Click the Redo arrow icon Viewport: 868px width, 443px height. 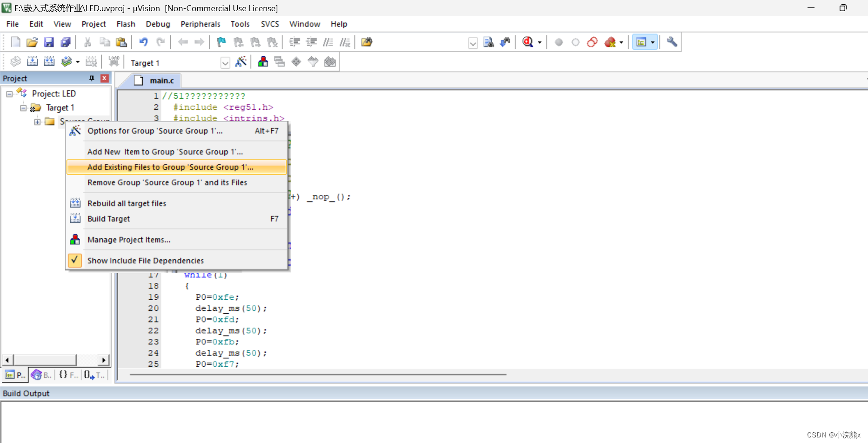160,42
